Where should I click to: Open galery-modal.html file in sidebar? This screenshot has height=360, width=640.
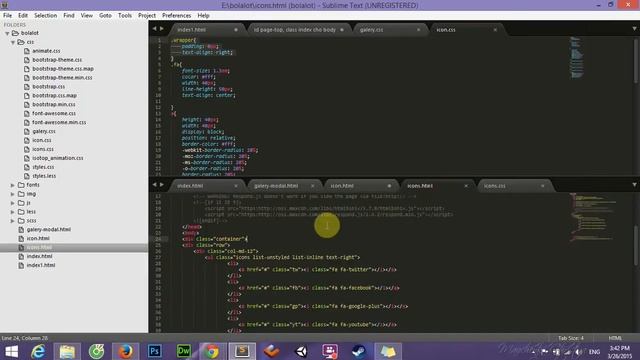tap(49, 229)
